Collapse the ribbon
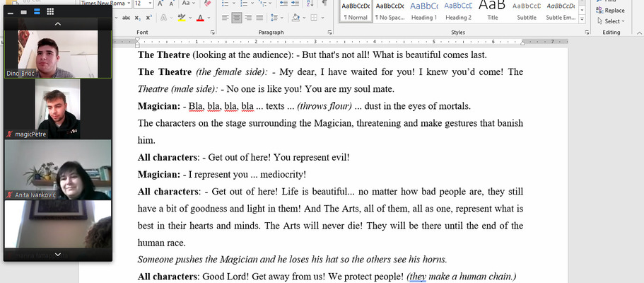The width and height of the screenshot is (644, 283). coord(638,33)
